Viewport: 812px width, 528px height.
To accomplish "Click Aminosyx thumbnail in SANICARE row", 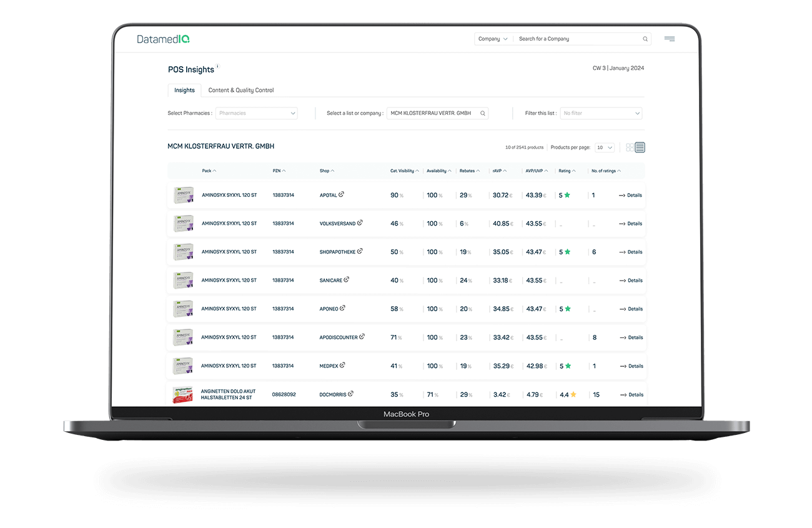I will click(x=183, y=280).
